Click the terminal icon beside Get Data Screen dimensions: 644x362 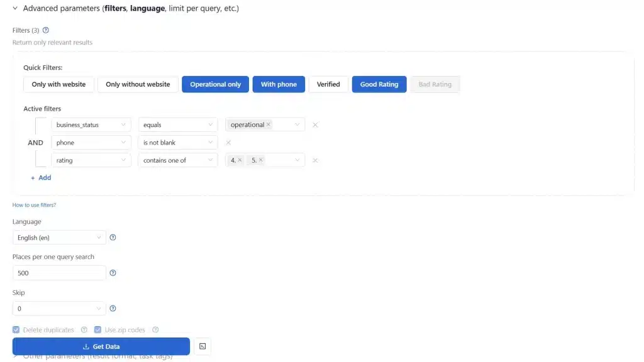point(202,346)
